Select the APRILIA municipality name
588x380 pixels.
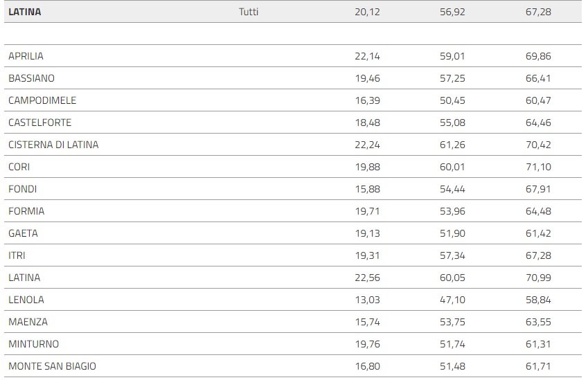tap(26, 56)
